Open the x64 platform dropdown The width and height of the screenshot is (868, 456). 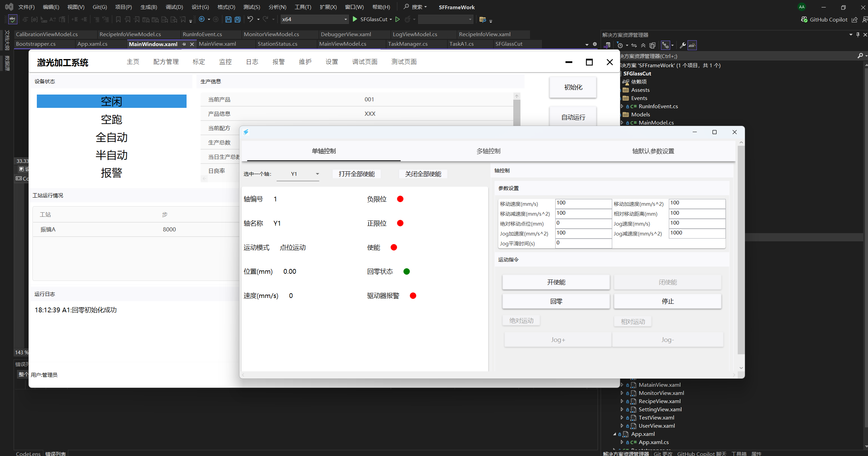pyautogui.click(x=314, y=19)
